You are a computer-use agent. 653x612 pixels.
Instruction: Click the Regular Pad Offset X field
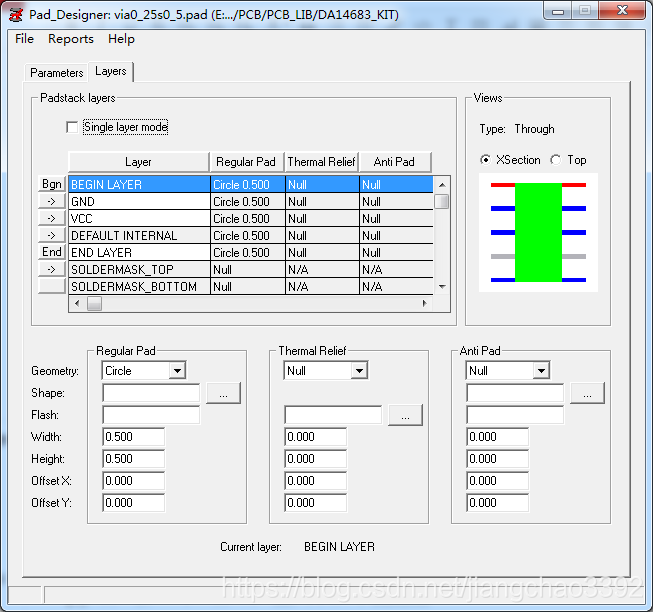pyautogui.click(x=134, y=481)
